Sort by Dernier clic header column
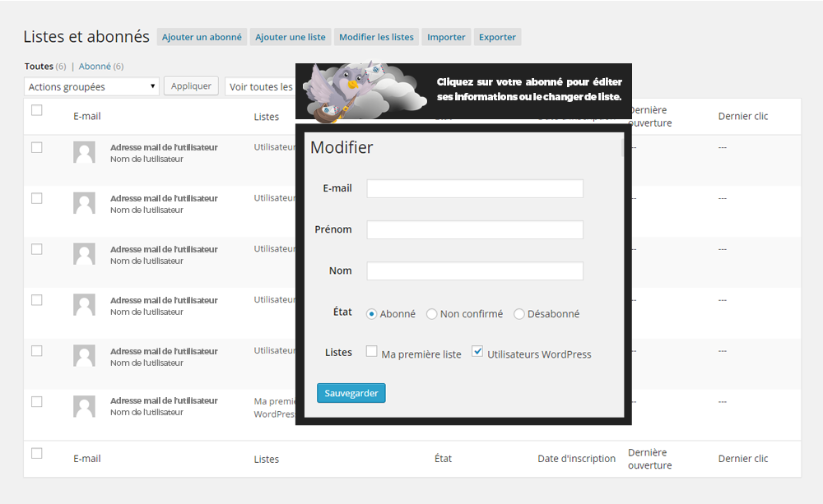The image size is (823, 504). (x=742, y=117)
